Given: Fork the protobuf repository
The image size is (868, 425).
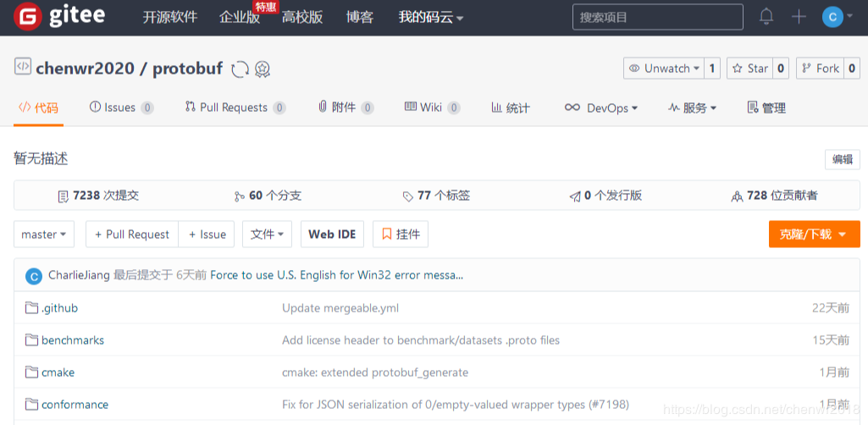Looking at the screenshot, I should (821, 69).
